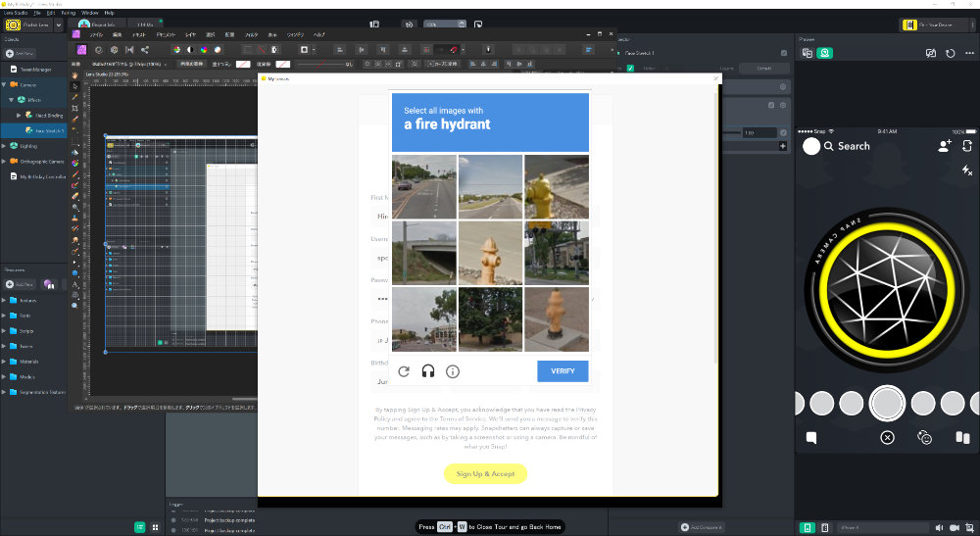
Task: Switch to audio captcha with headphones icon
Action: [x=428, y=371]
